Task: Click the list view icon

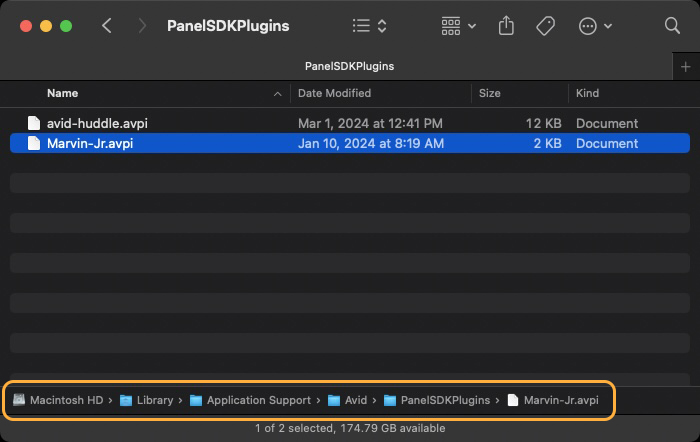Action: coord(361,25)
